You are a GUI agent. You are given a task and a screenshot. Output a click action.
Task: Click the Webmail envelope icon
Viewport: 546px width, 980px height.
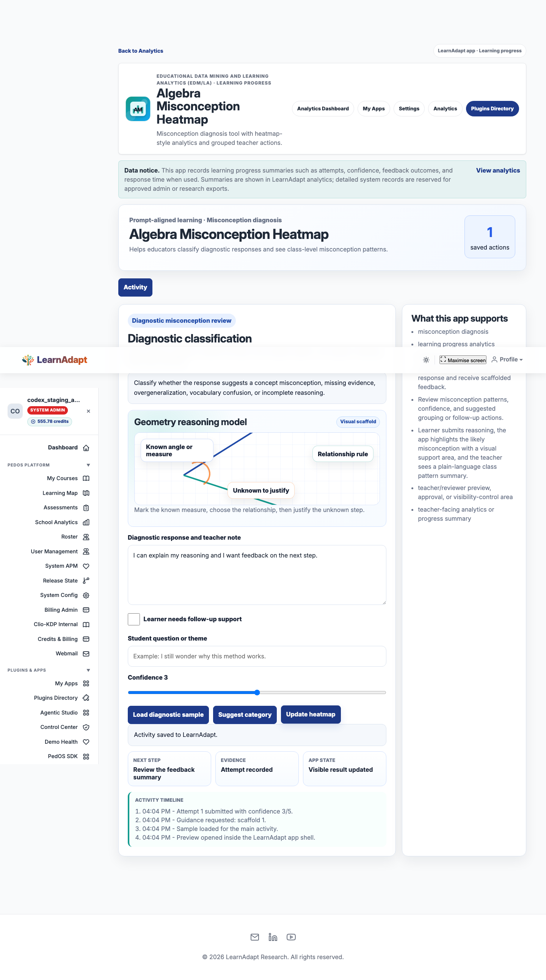(86, 653)
